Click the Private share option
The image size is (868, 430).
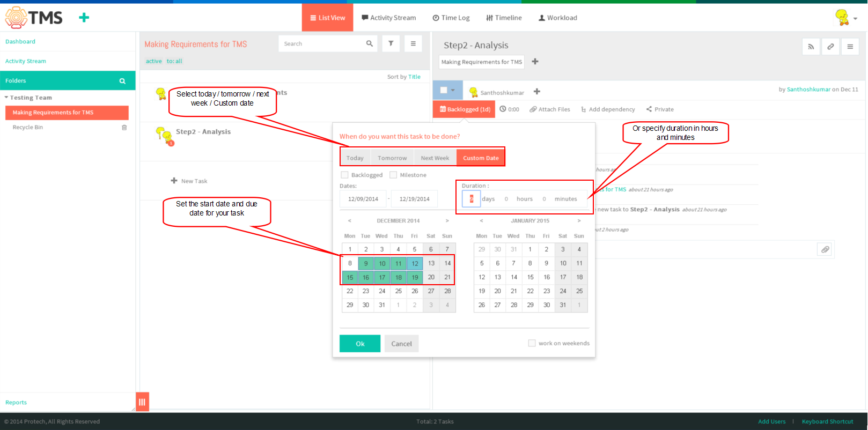point(660,109)
